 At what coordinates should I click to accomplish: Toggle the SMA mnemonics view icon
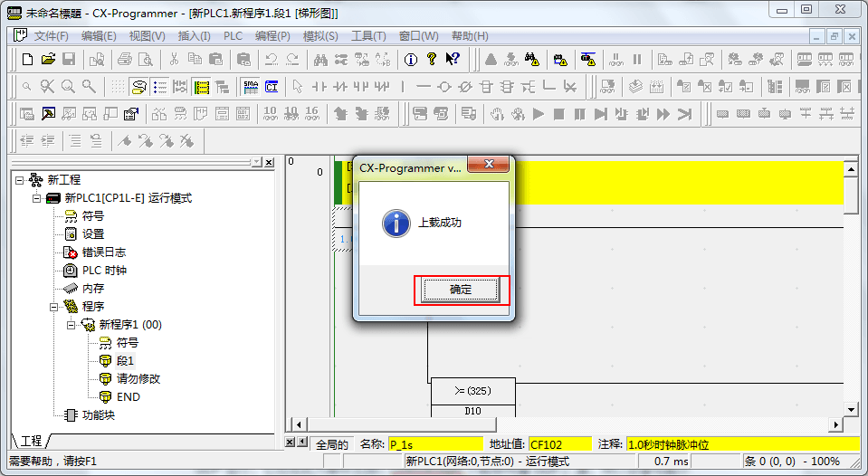[251, 87]
